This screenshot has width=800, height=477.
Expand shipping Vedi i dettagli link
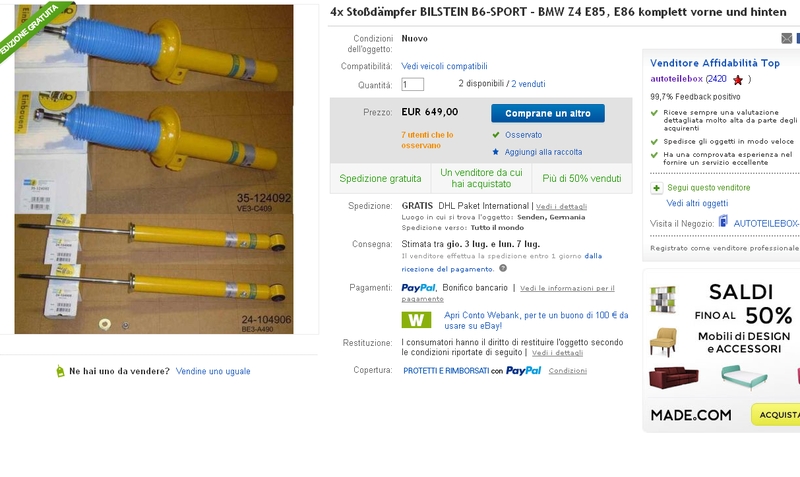[561, 207]
